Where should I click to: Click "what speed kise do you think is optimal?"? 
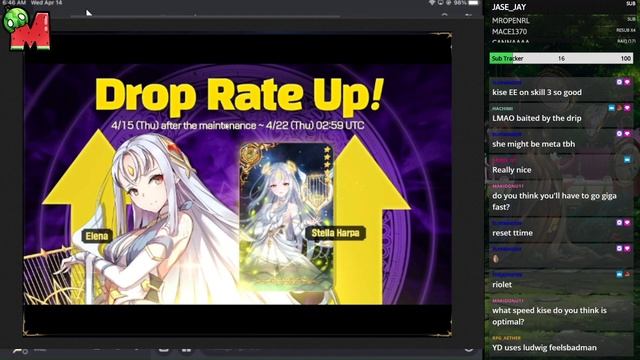(549, 316)
